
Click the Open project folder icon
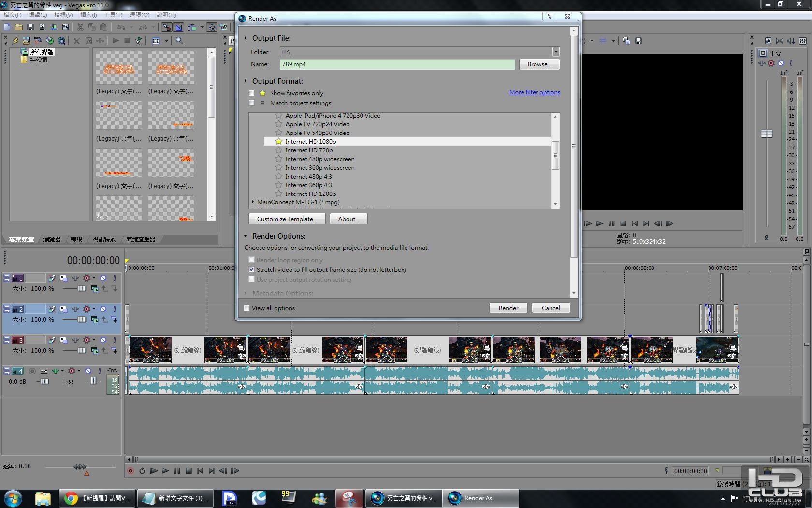coord(18,27)
